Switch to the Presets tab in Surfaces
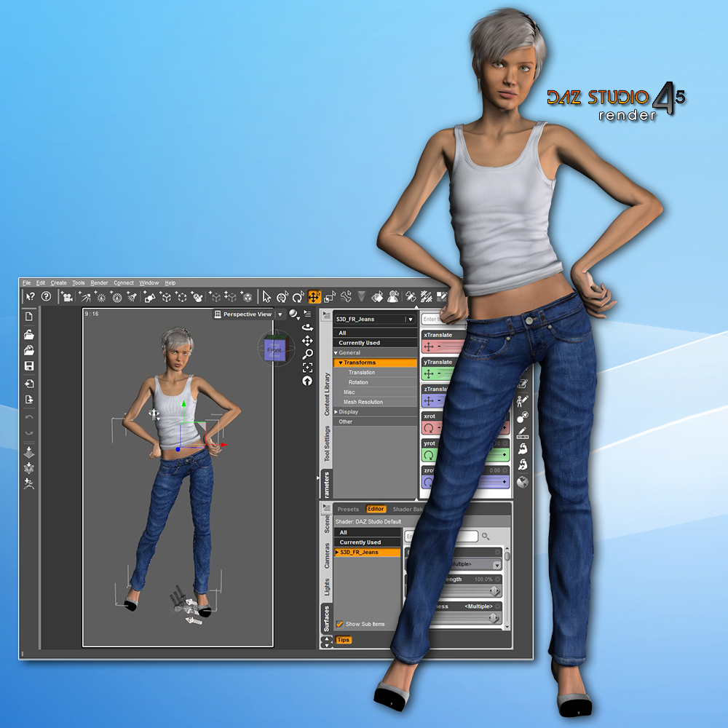This screenshot has height=728, width=728. pos(348,510)
